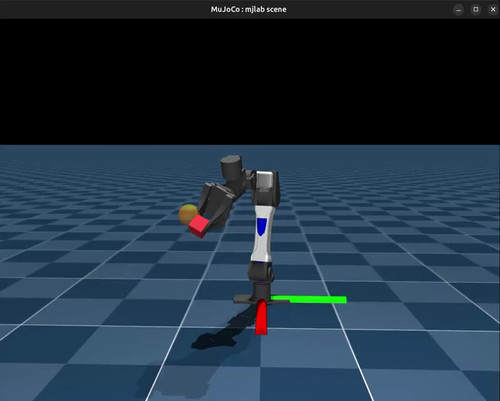
Task: Click the robot base mounting plate
Action: click(x=261, y=300)
